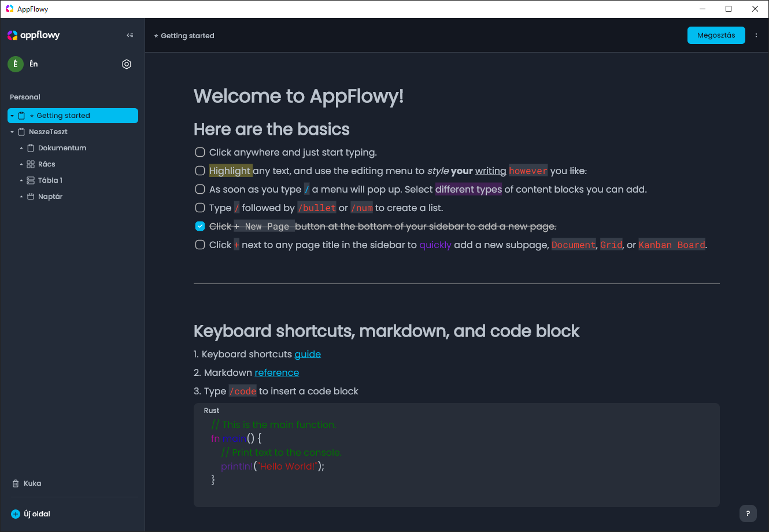This screenshot has width=769, height=532.
Task: Click the document icon beside Getting started
Action: 21,116
